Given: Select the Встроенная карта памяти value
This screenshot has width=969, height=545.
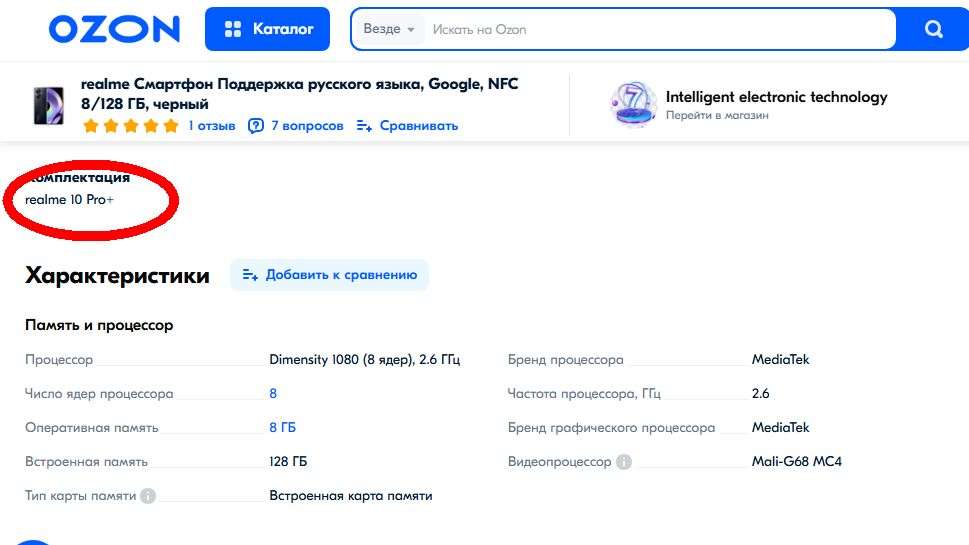Looking at the screenshot, I should point(350,496).
